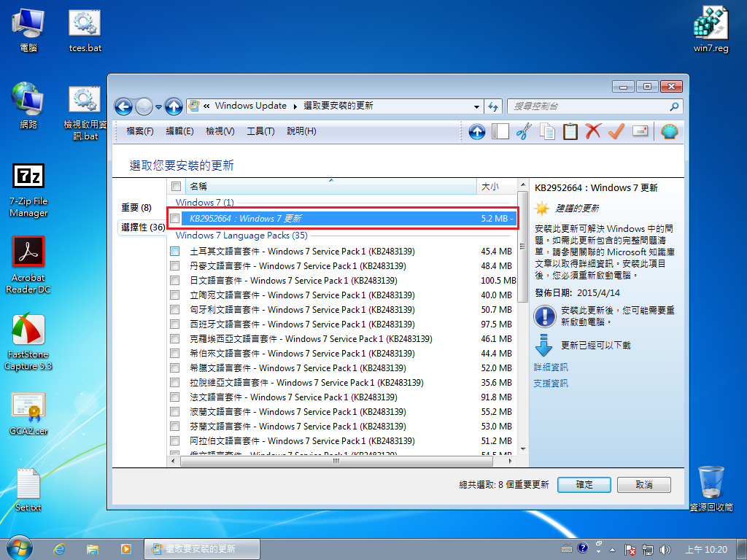The image size is (747, 560).
Task: Show hidden tray icons arrow
Action: (x=612, y=550)
